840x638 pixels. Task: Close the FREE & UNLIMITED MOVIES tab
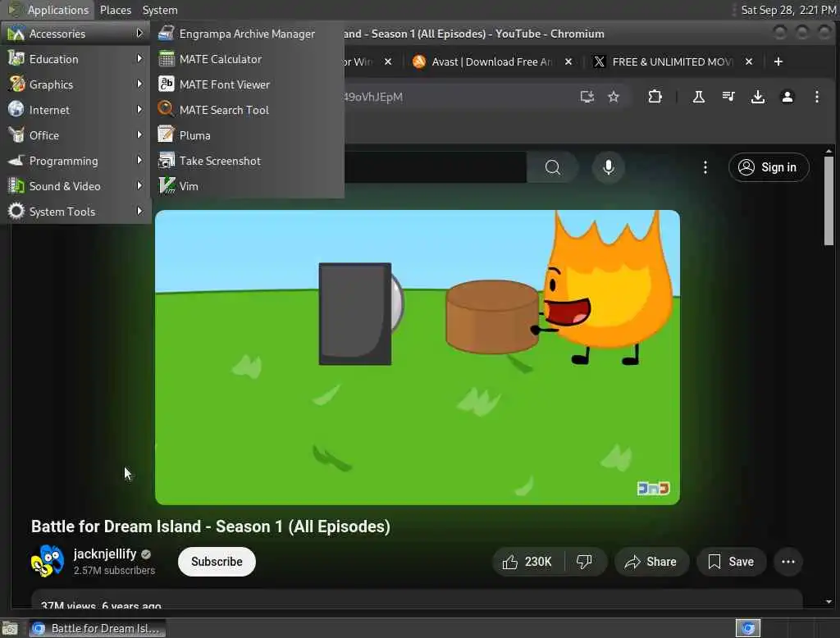pyautogui.click(x=749, y=62)
